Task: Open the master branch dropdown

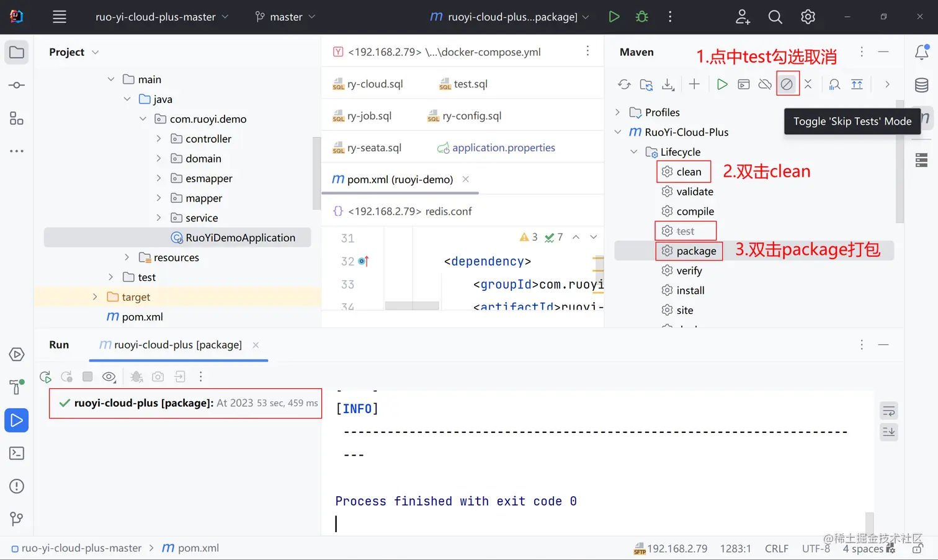Action: click(285, 17)
